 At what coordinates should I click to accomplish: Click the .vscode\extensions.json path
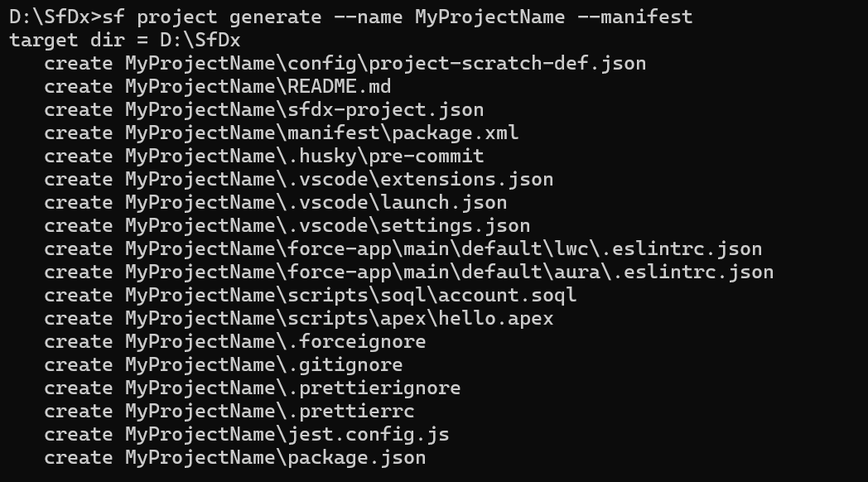click(x=339, y=179)
